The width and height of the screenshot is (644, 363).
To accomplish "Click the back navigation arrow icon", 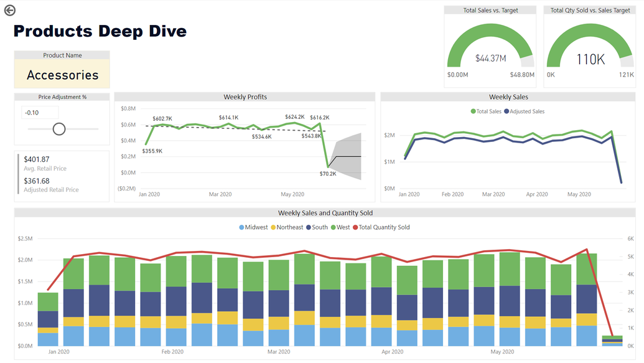I will point(11,10).
